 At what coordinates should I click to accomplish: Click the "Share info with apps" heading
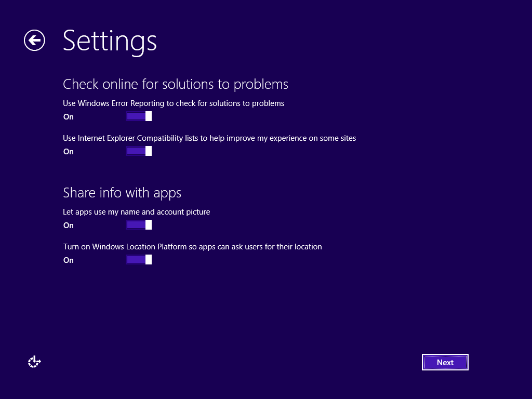point(122,193)
